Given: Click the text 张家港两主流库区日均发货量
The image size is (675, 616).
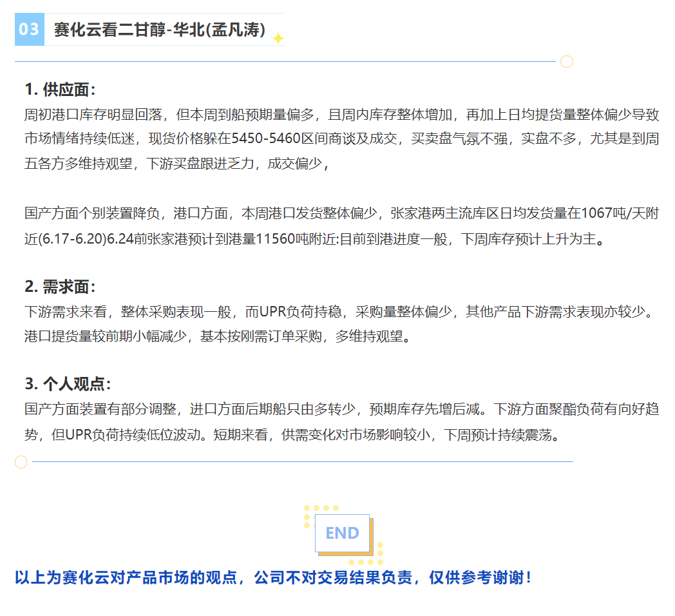Looking at the screenshot, I should pyautogui.click(x=479, y=213).
